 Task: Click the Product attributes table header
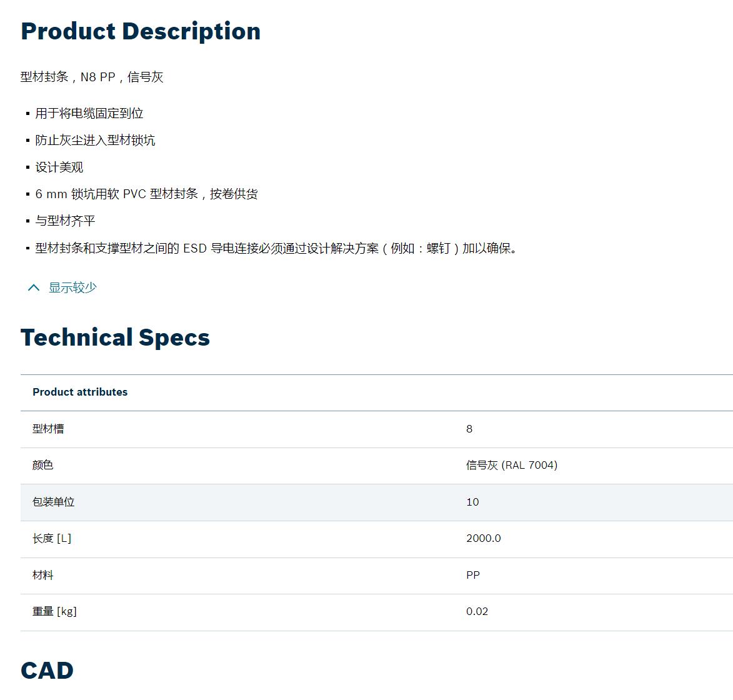[x=80, y=392]
